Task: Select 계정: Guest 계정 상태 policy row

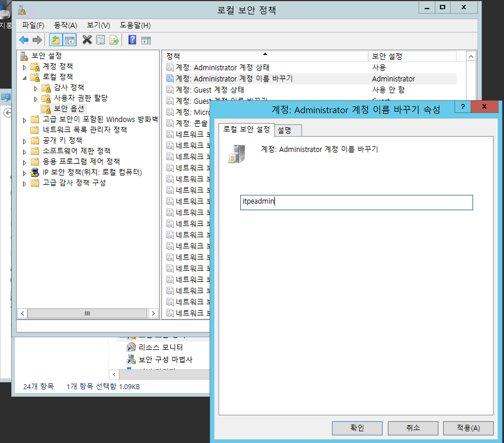Action: [x=311, y=90]
